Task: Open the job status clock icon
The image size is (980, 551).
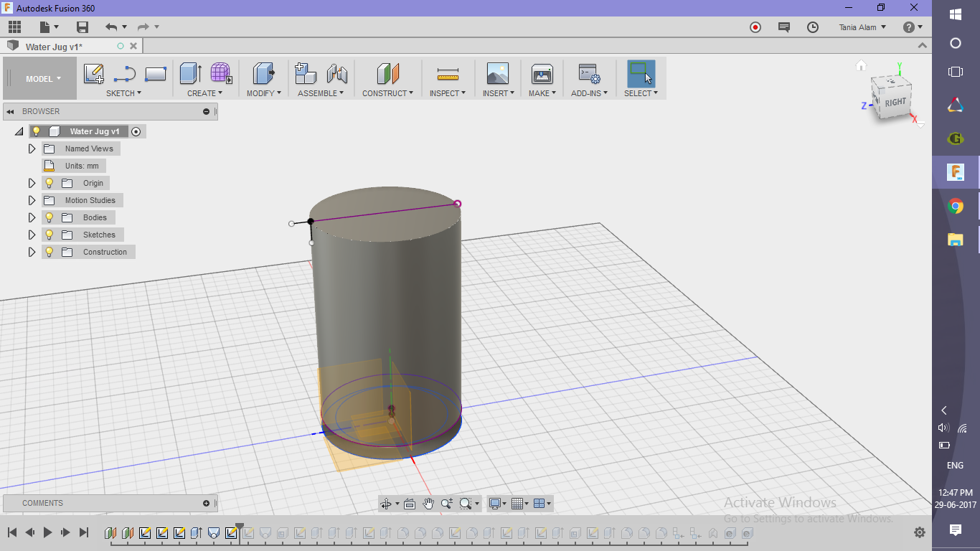Action: coord(813,27)
